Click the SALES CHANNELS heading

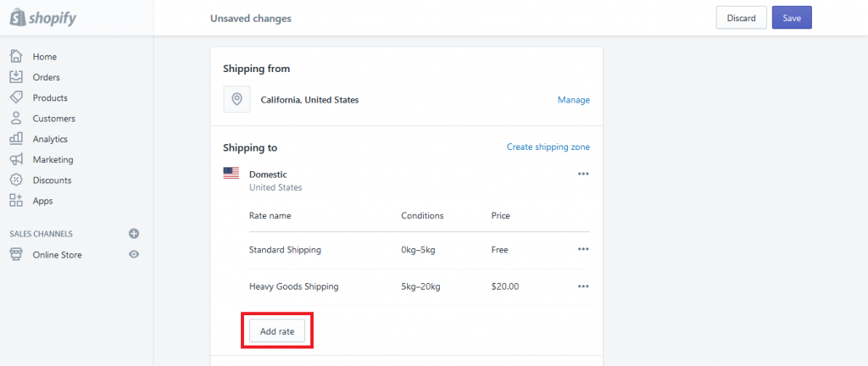coord(41,234)
